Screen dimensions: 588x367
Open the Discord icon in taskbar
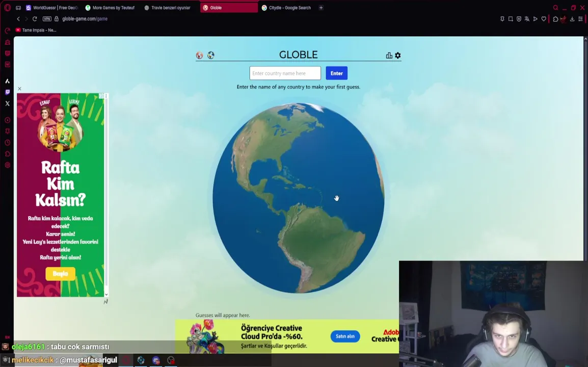[x=156, y=360]
